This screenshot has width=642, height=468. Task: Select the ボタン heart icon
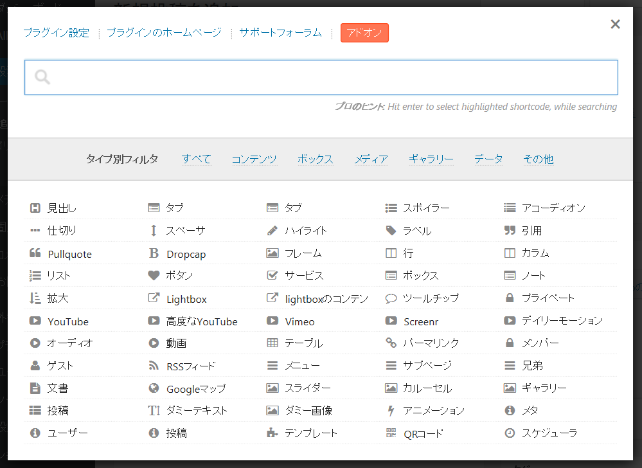(154, 275)
